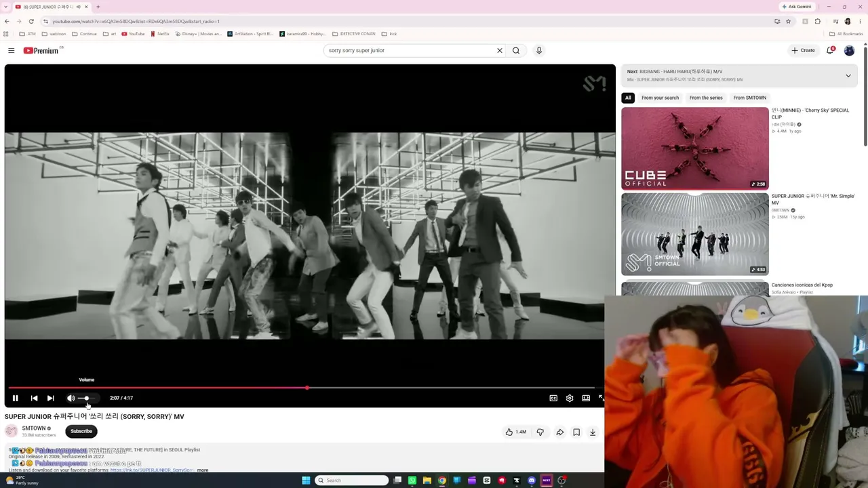Like the video with thumbs up
Screen dimensions: 868x488
tap(516, 432)
